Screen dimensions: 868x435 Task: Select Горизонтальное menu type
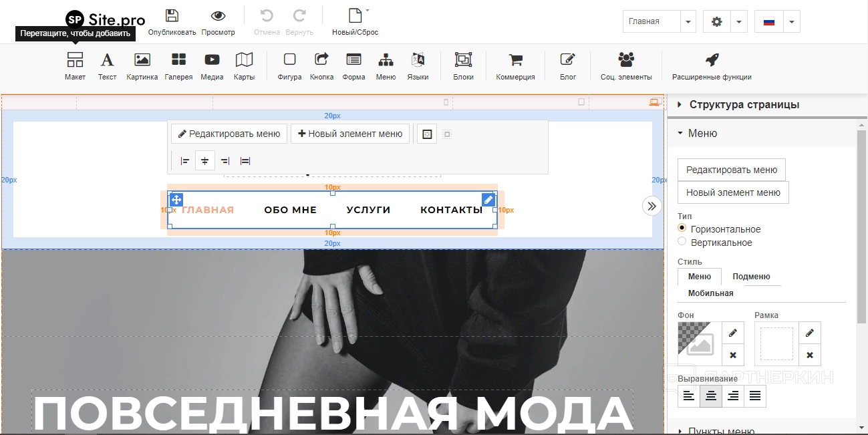pos(682,229)
